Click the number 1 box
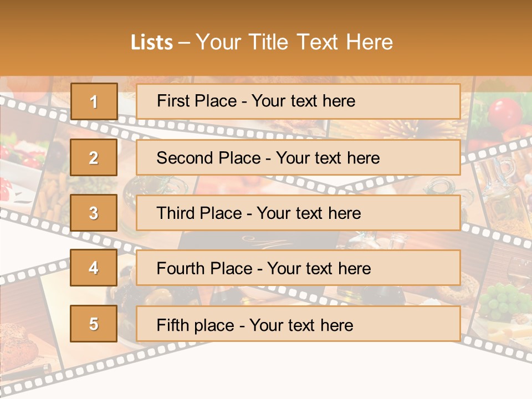 point(94,101)
